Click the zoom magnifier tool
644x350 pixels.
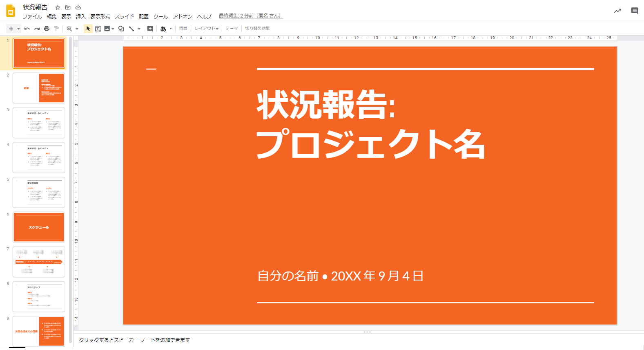coord(69,29)
